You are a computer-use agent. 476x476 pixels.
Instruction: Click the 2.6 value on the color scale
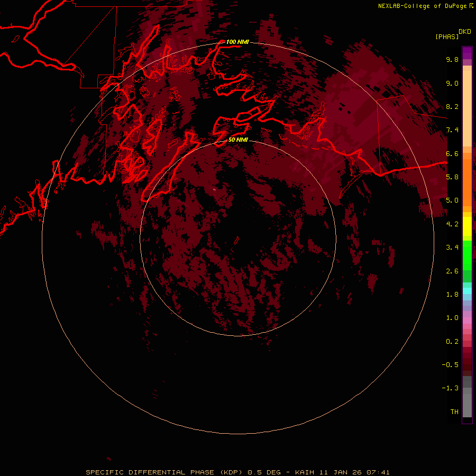pyautogui.click(x=452, y=271)
